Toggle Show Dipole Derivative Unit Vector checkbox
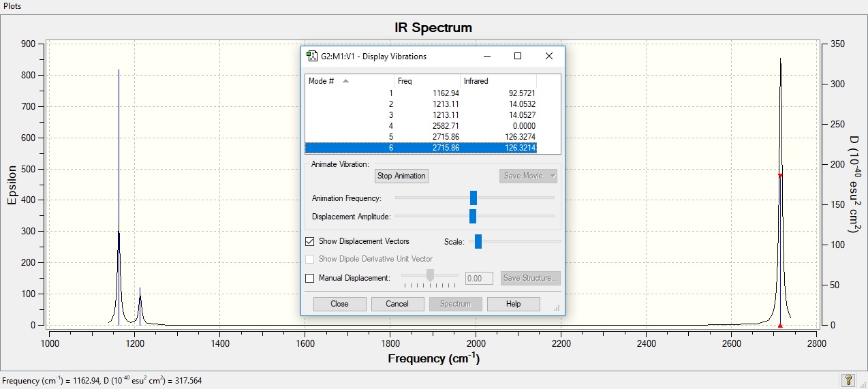 click(310, 259)
